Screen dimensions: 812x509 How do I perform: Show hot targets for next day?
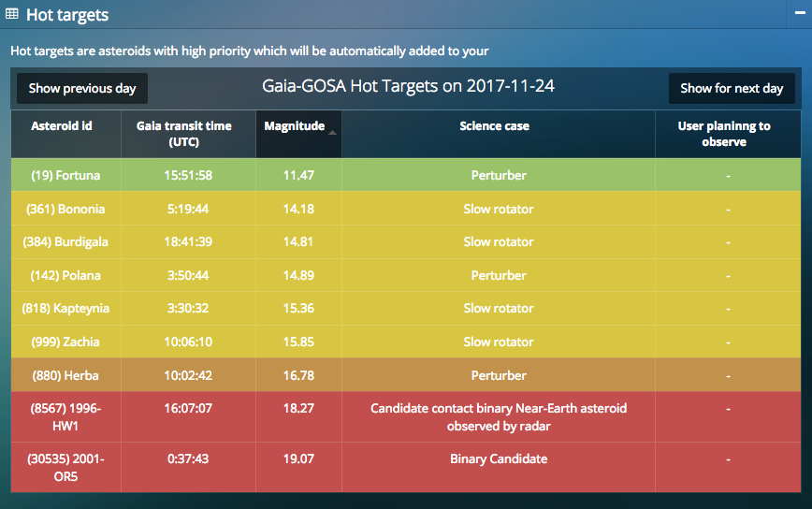[x=732, y=89]
